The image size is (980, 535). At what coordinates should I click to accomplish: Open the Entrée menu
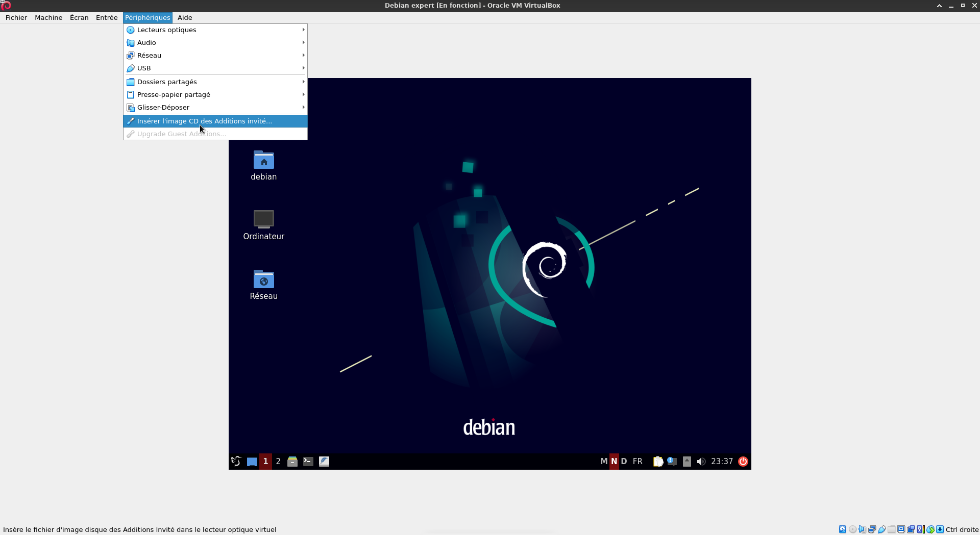tap(107, 17)
